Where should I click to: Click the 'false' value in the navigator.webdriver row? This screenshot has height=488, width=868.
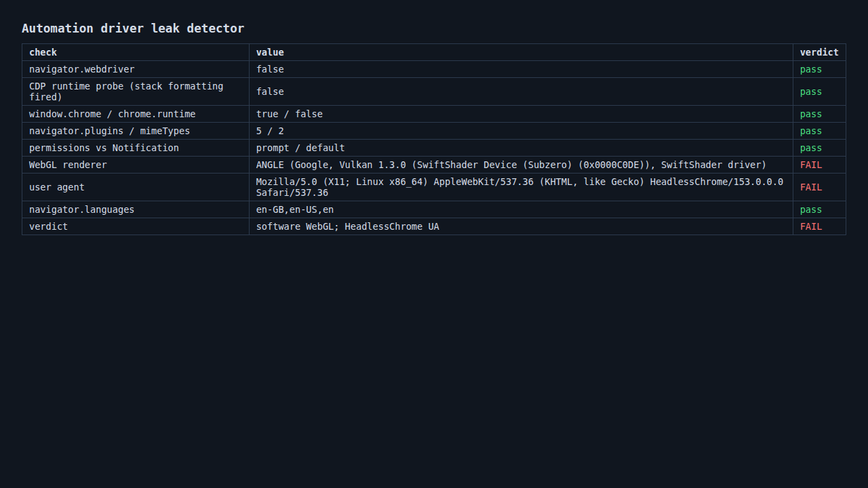[x=521, y=69]
